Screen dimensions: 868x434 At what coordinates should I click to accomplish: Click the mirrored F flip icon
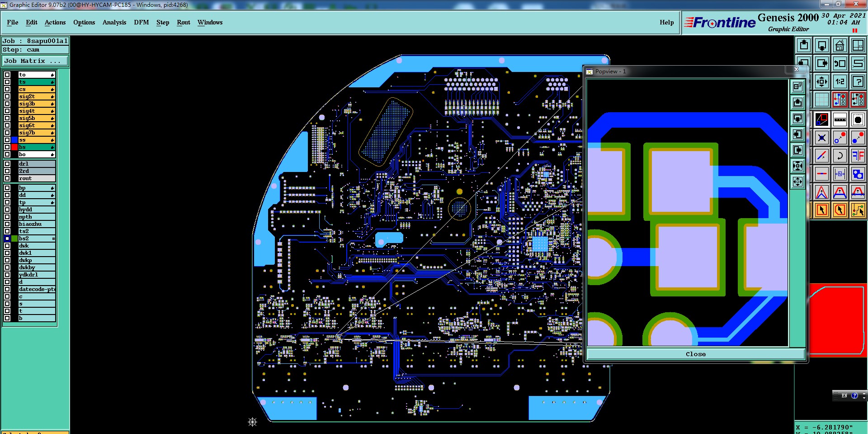tap(858, 156)
